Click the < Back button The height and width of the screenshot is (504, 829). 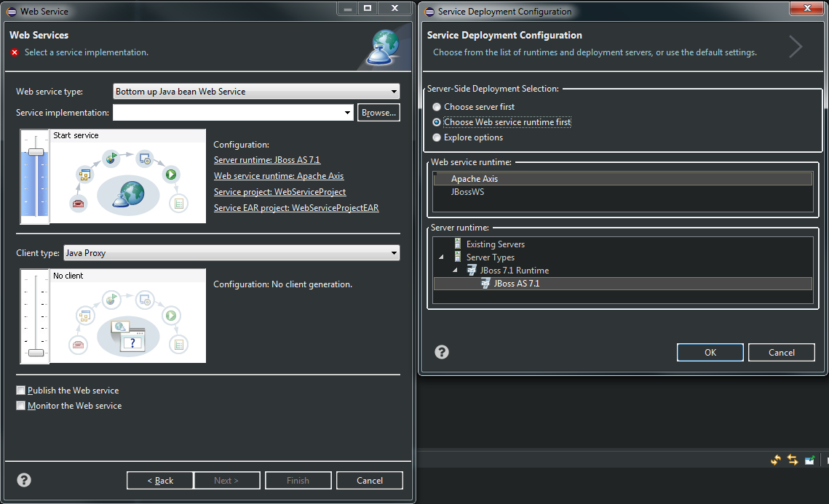(x=159, y=480)
